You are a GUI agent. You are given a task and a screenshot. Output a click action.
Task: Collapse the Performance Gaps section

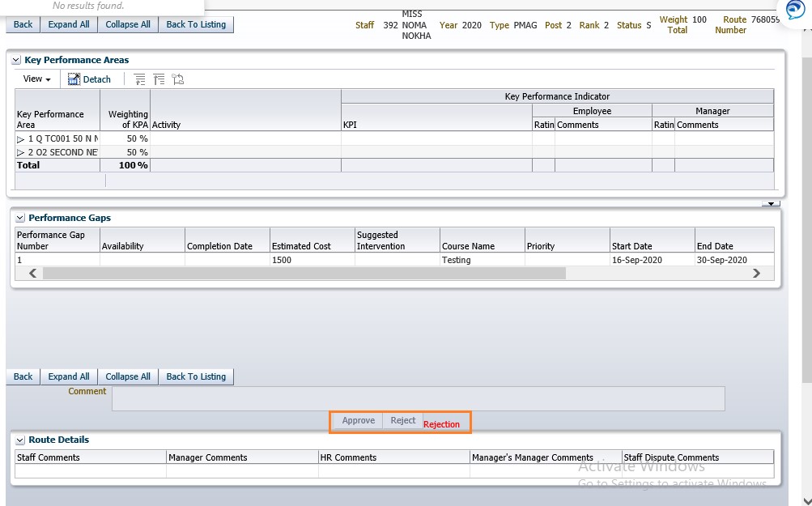tap(19, 218)
